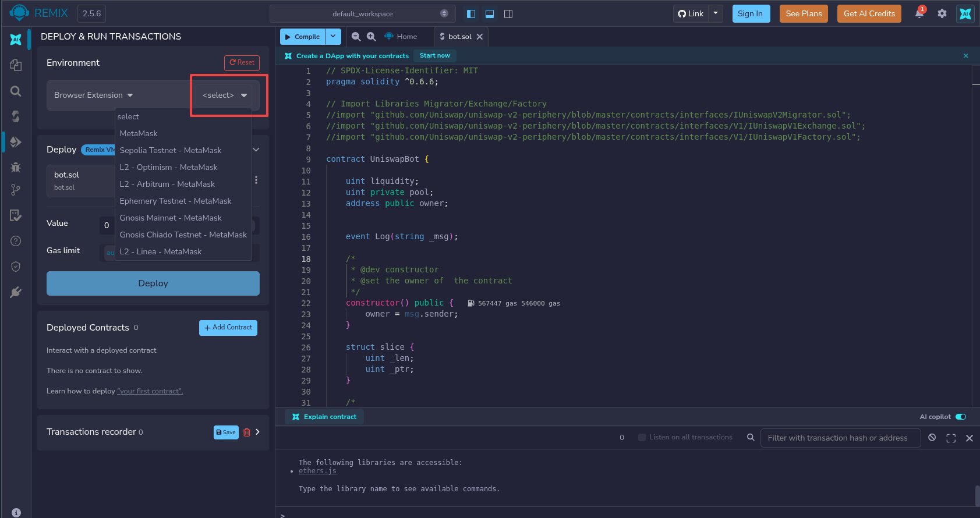Click the terminal search magnifier icon
980x518 pixels.
[x=751, y=438]
